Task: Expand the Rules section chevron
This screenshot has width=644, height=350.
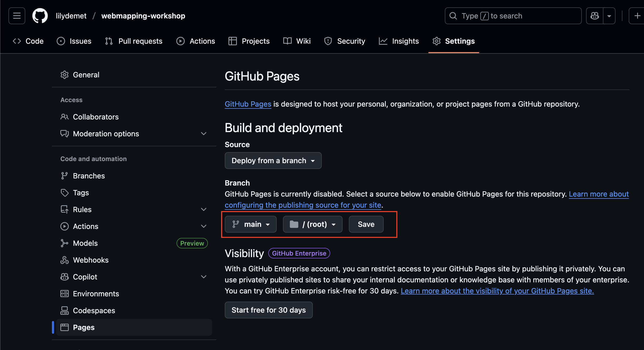Action: pos(204,209)
